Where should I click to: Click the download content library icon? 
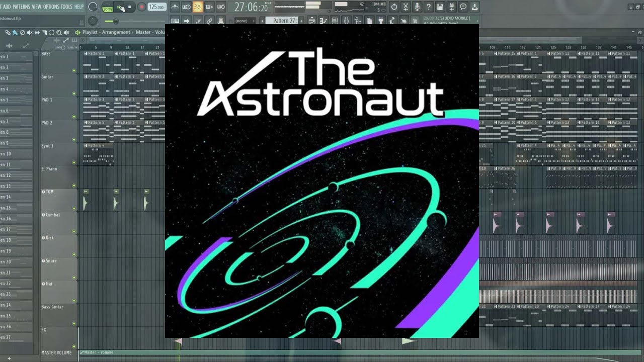point(474,7)
